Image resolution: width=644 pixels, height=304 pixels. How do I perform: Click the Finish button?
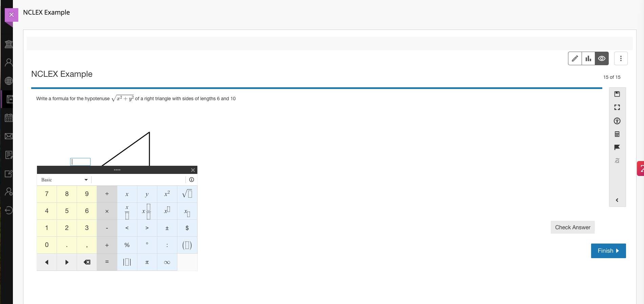(x=608, y=251)
